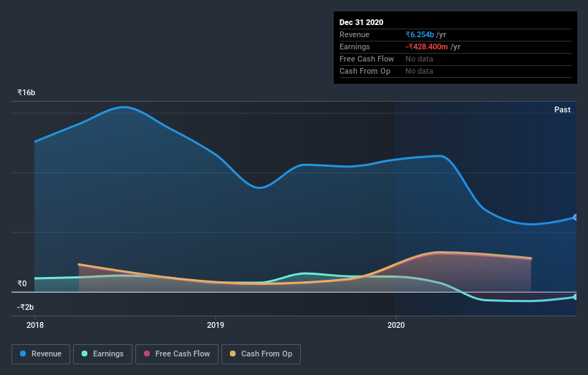Click the Free Cash Flow tooltip row label

click(367, 59)
